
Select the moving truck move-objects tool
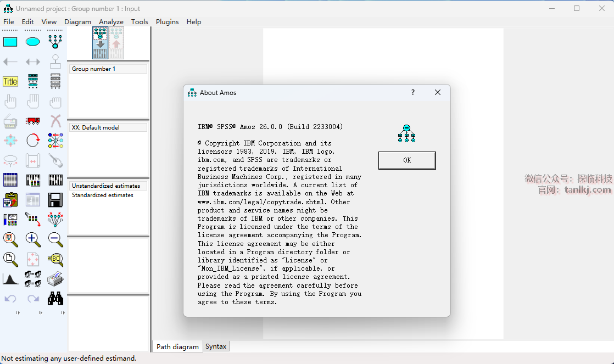[x=33, y=121]
